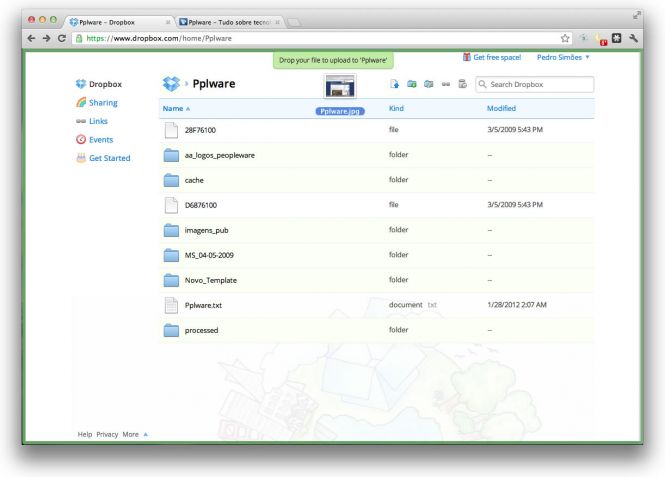Click the folder icon for Novo_Template
The height and width of the screenshot is (477, 665).
click(171, 280)
